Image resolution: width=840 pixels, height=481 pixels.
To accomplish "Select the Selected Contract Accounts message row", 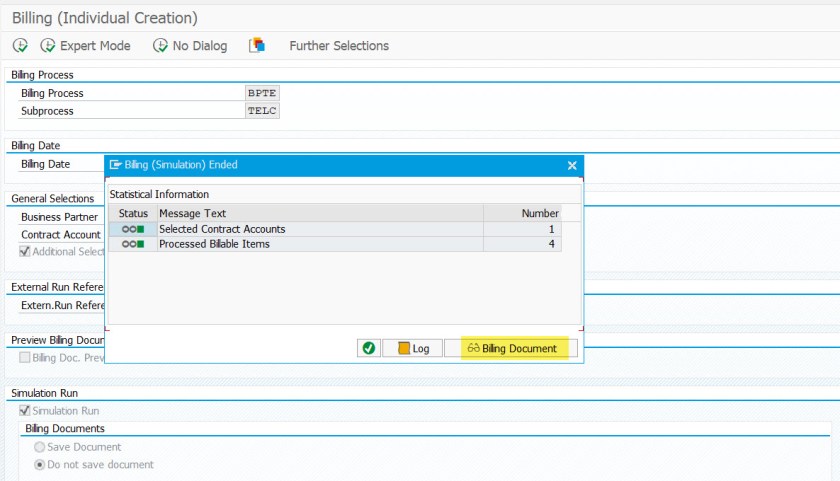I will pos(335,229).
